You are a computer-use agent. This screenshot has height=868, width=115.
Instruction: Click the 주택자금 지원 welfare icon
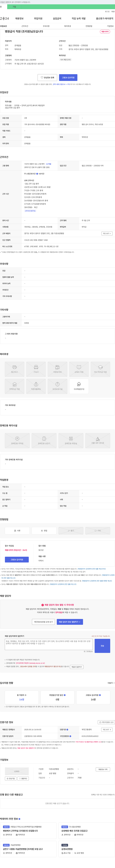coord(14,386)
